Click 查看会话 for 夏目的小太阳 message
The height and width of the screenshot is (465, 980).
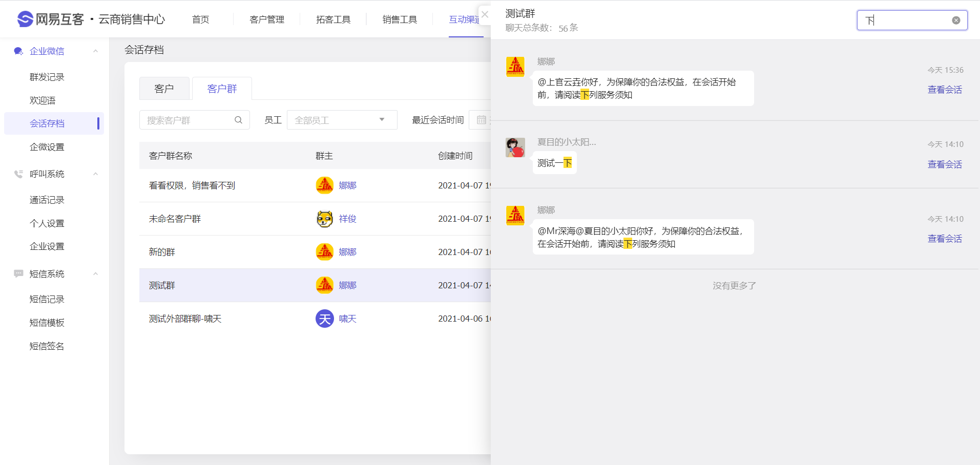[945, 164]
